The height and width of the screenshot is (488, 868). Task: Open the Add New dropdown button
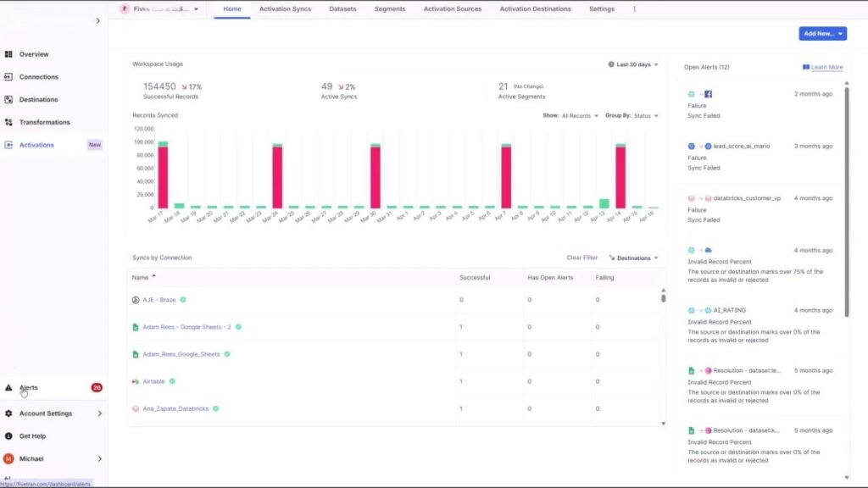[x=822, y=34]
